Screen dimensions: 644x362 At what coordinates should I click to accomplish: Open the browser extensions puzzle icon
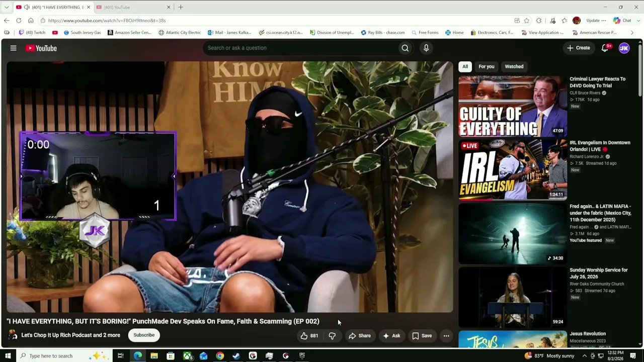point(539,21)
